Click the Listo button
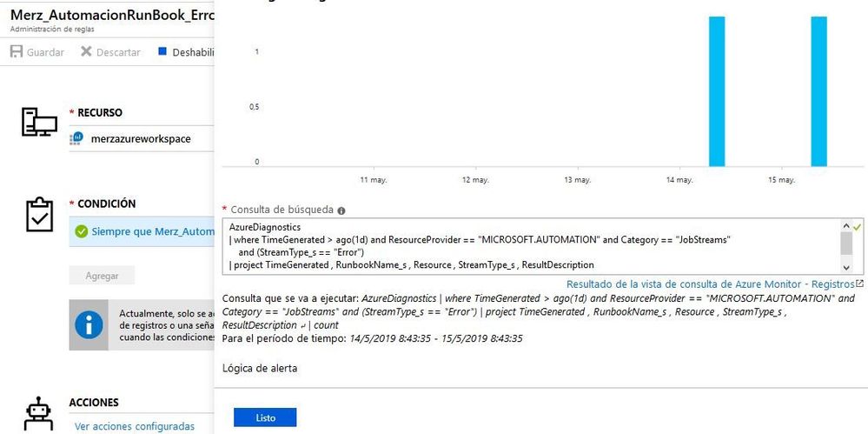The width and height of the screenshot is (868, 434). tap(265, 418)
